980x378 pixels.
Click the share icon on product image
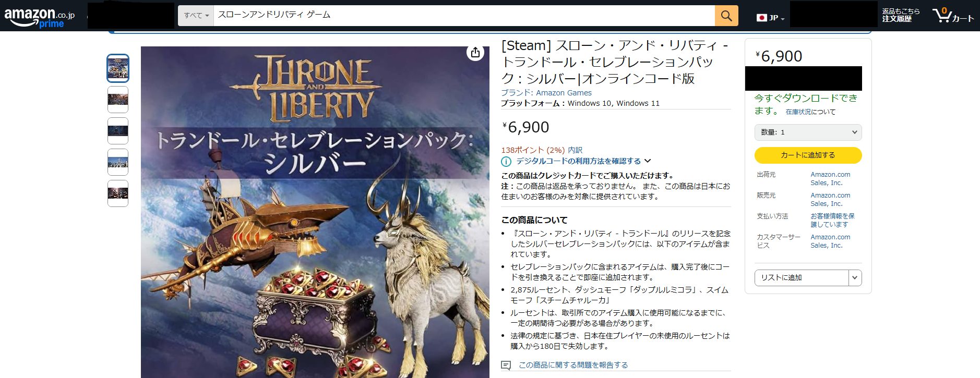[x=475, y=53]
